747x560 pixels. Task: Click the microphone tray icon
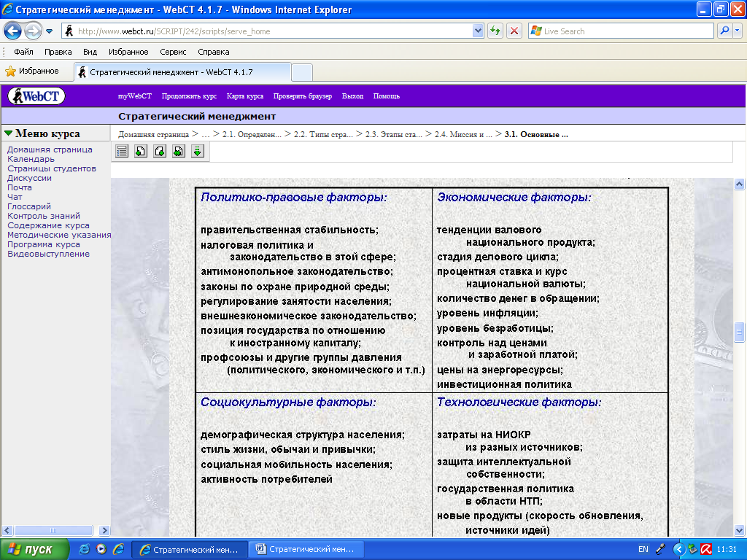click(x=660, y=549)
